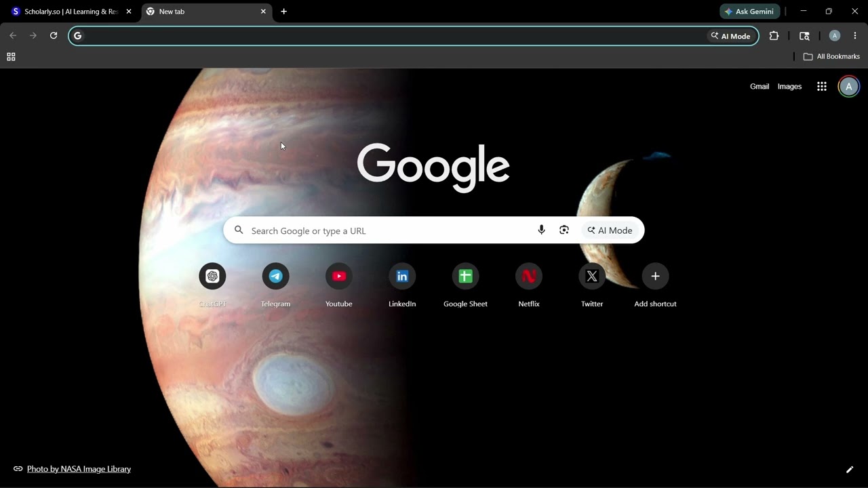This screenshot has height=488, width=868.
Task: Open the tab search icon in the toolbar
Action: point(804,36)
